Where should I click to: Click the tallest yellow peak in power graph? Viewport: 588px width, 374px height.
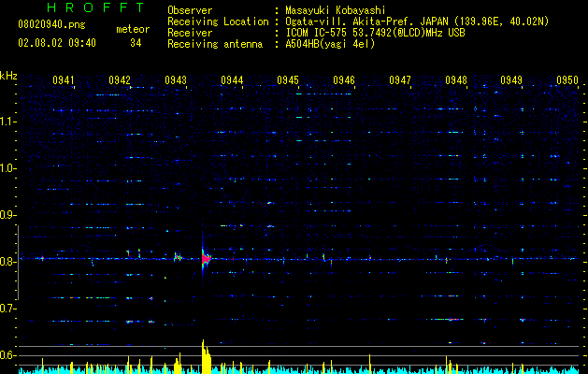(x=203, y=356)
